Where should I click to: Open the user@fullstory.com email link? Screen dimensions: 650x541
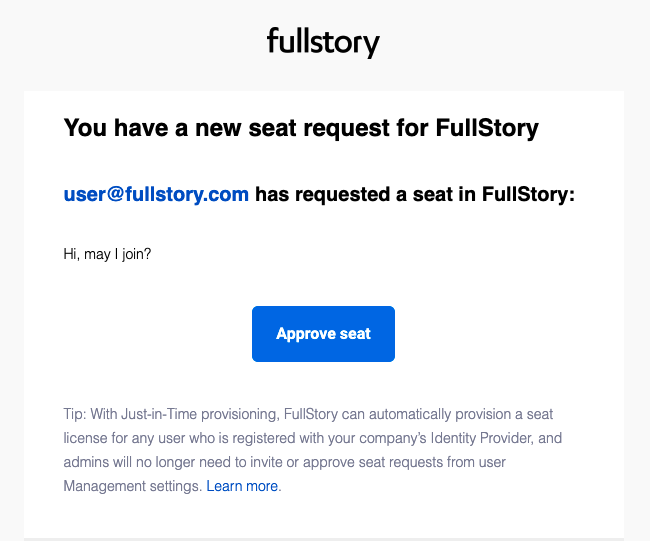[156, 195]
